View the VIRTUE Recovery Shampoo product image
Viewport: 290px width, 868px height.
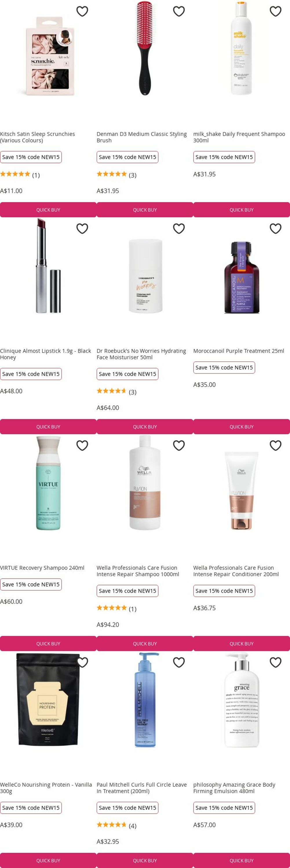coord(48,483)
